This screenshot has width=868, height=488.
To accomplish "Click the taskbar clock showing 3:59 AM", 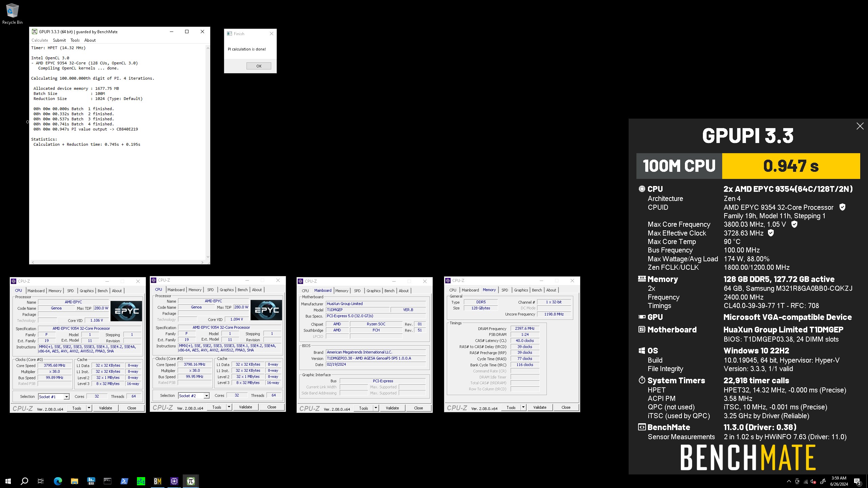I will (839, 481).
